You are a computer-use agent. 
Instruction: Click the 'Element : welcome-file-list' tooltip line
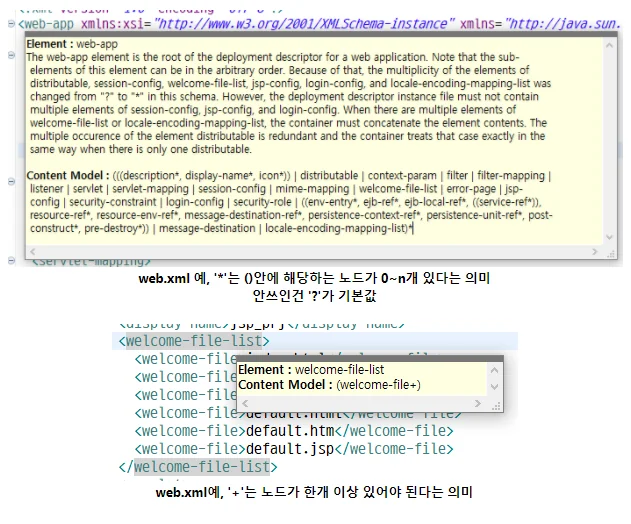[311, 369]
